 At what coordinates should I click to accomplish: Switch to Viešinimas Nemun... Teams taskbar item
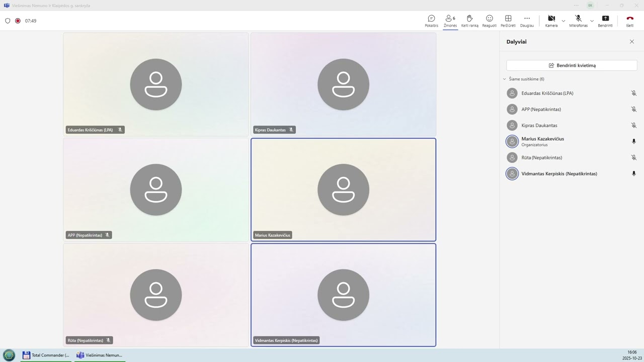click(99, 355)
